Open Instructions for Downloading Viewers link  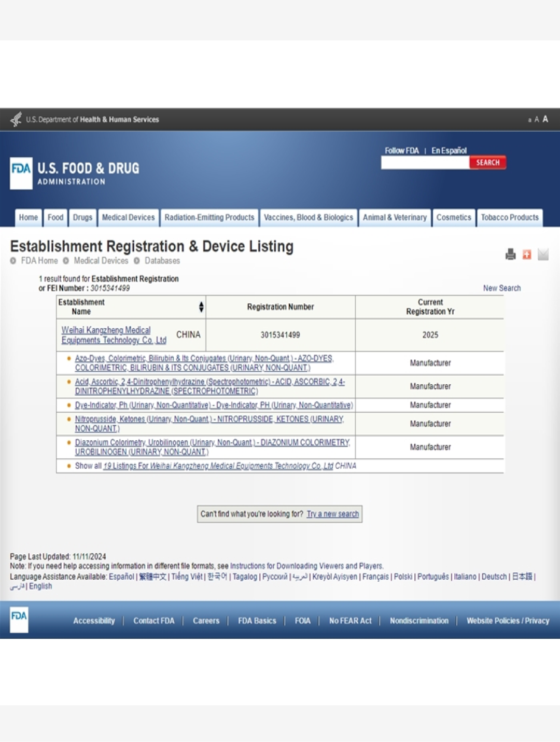tap(306, 566)
